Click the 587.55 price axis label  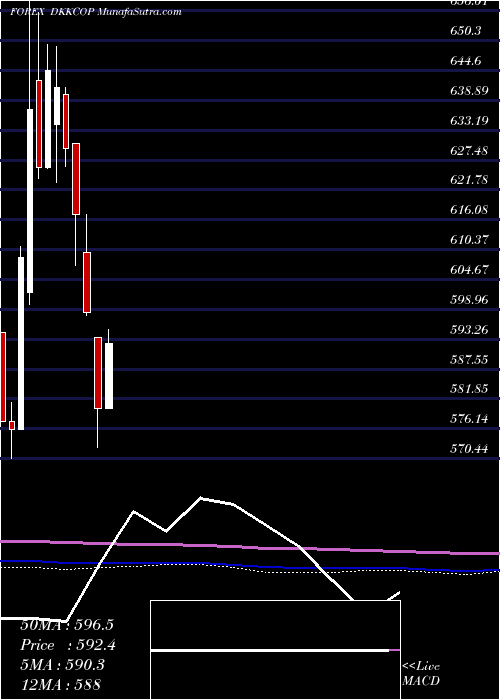(x=469, y=359)
